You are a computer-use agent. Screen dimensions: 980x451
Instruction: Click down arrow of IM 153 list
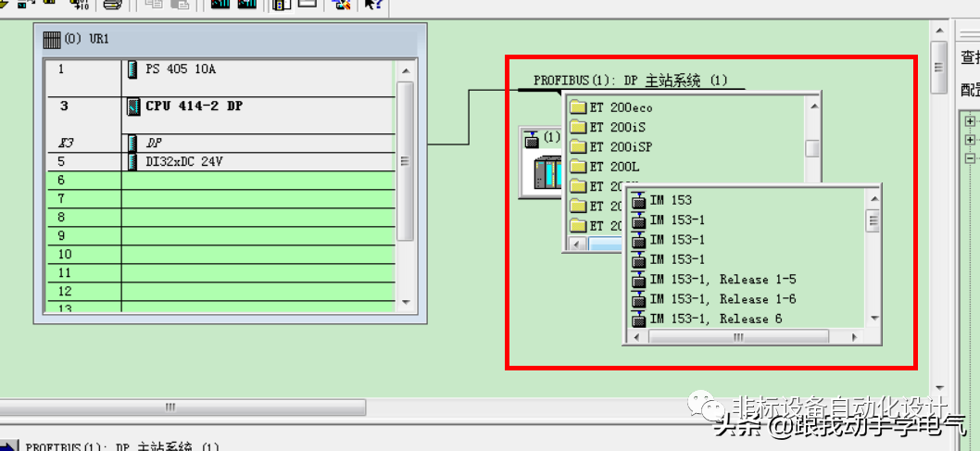coord(874,319)
